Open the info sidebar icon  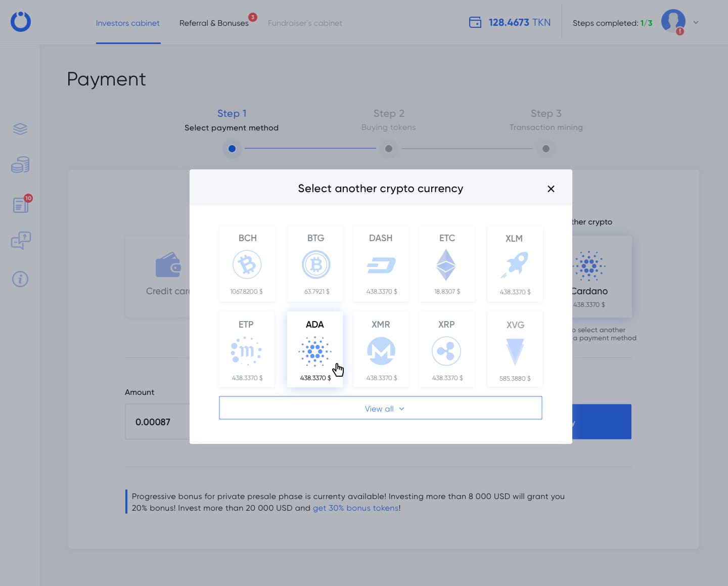(20, 279)
